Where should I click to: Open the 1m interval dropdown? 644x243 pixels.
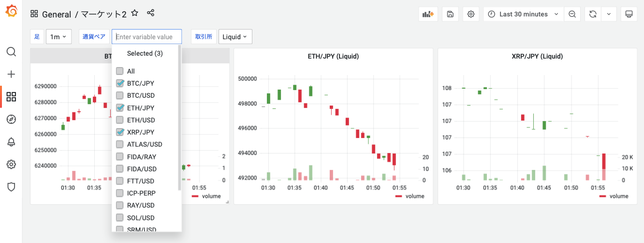[59, 37]
